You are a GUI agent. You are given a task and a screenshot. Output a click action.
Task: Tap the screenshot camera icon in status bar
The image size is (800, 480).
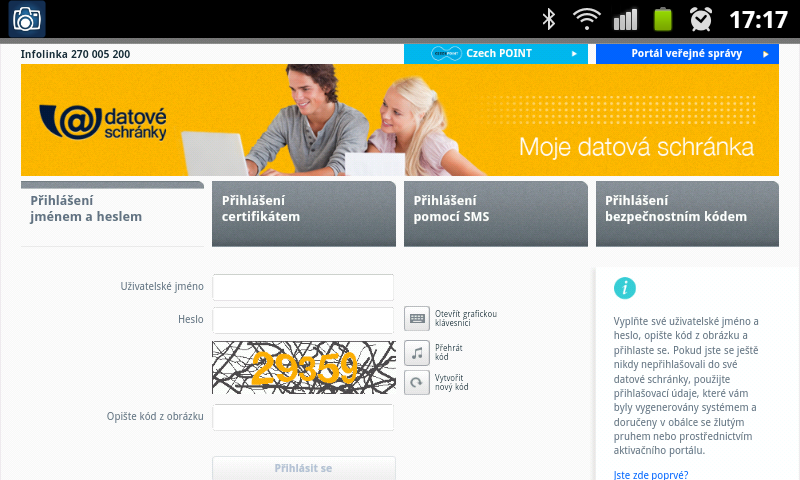[27, 18]
